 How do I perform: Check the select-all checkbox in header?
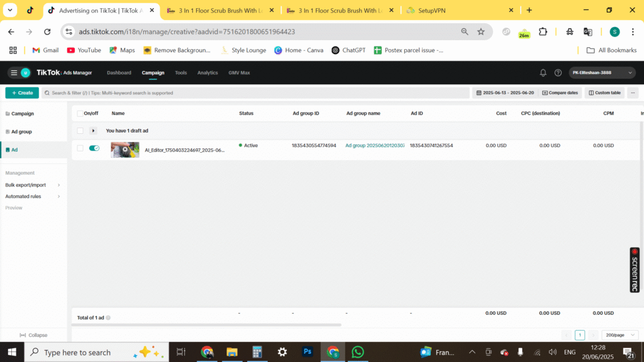tap(80, 114)
